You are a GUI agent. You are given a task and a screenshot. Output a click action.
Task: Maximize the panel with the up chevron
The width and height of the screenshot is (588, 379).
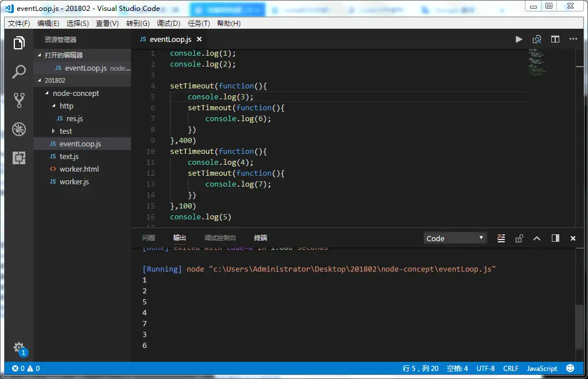537,238
